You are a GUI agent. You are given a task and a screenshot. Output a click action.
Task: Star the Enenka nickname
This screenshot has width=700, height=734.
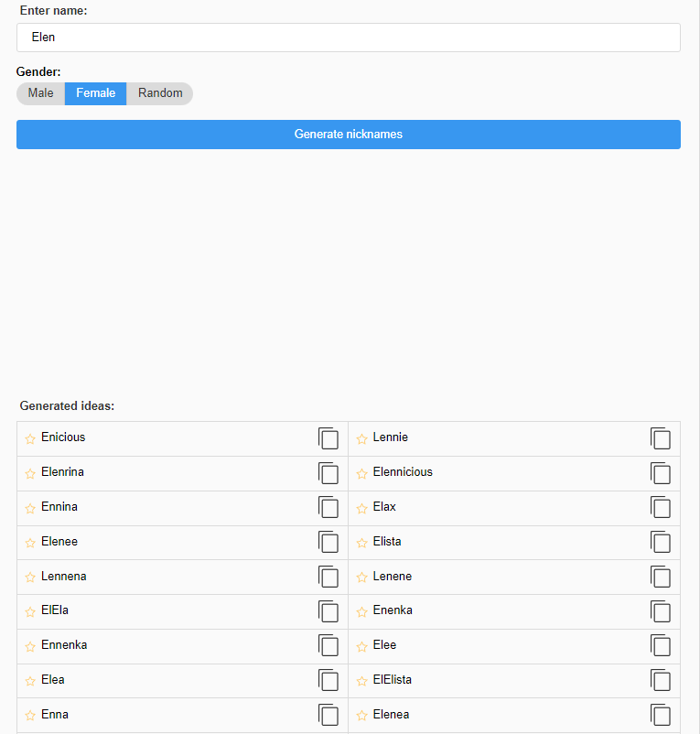point(362,612)
